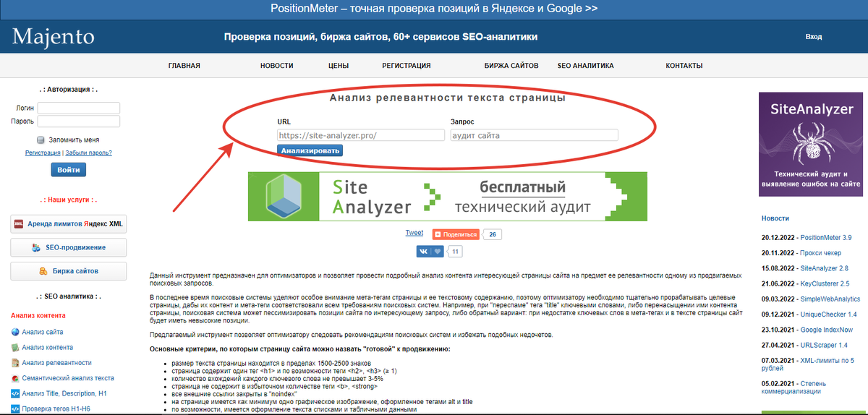This screenshot has height=415, width=868.
Task: Click the Поделиться share button
Action: (456, 234)
